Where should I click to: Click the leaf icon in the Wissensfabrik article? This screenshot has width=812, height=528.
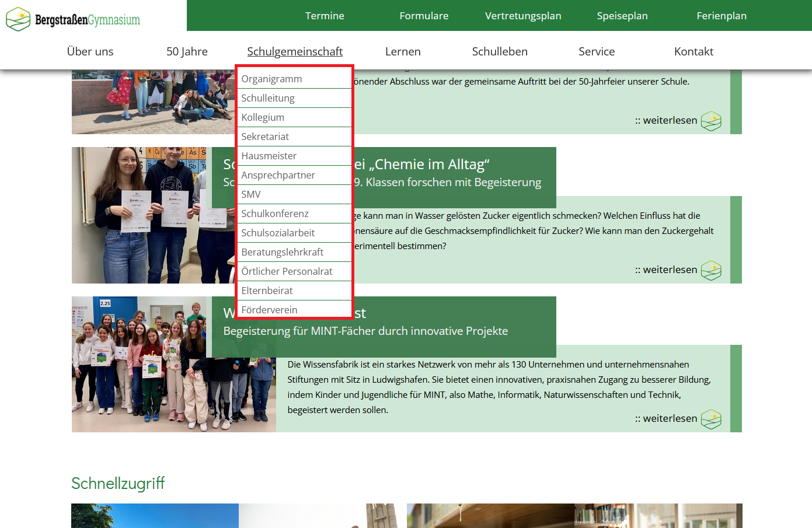tap(710, 419)
